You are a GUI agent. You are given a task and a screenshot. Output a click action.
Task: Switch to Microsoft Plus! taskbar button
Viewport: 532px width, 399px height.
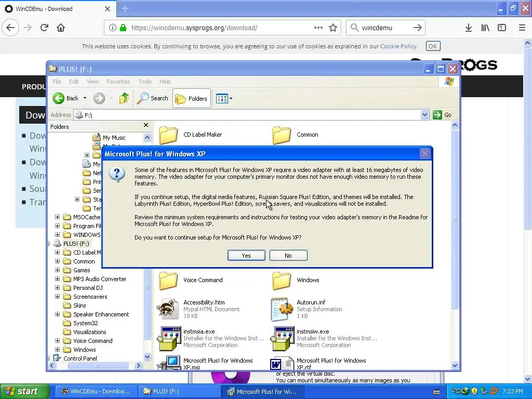tap(262, 392)
